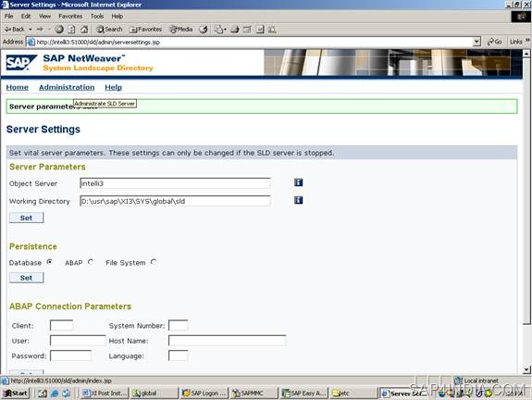The height and width of the screenshot is (400, 532).
Task: Click the vertical scrollbar thumb
Action: (x=526, y=191)
